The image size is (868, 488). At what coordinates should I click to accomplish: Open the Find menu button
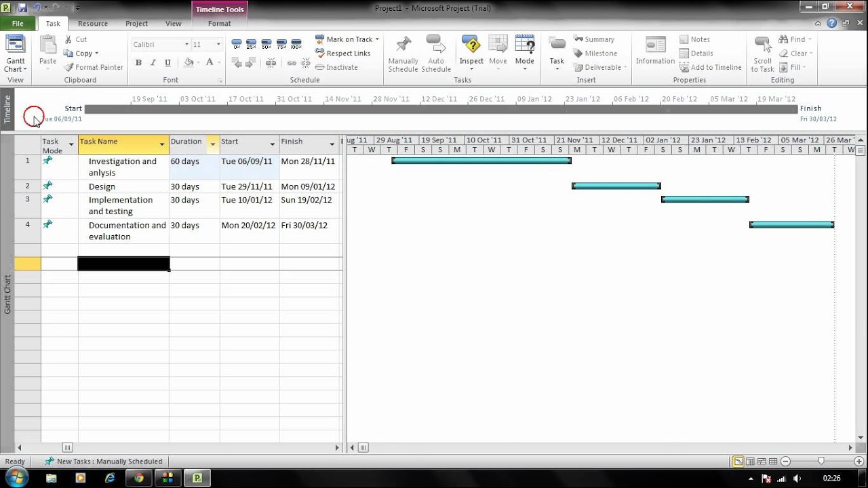click(795, 39)
